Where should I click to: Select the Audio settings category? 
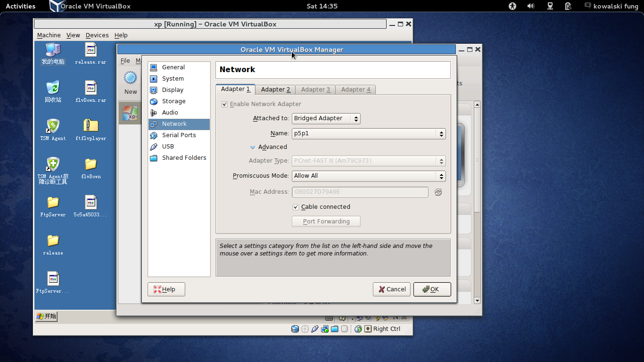pyautogui.click(x=179, y=113)
